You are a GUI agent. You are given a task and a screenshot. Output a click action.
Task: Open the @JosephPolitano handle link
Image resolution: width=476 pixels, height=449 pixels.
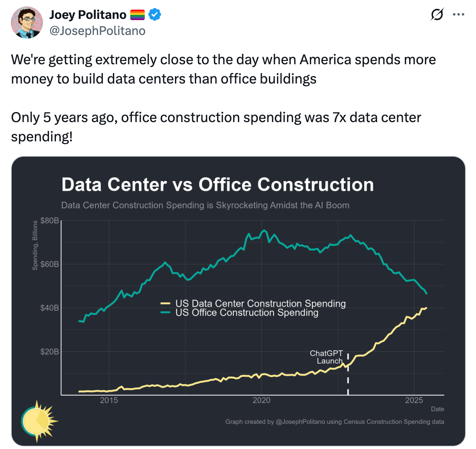point(97,31)
